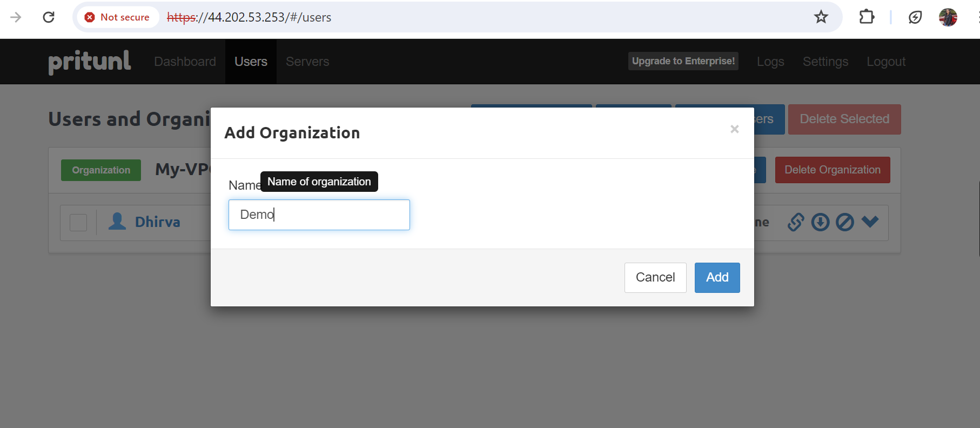Click the green Organization label
The width and height of the screenshot is (980, 428).
click(101, 170)
